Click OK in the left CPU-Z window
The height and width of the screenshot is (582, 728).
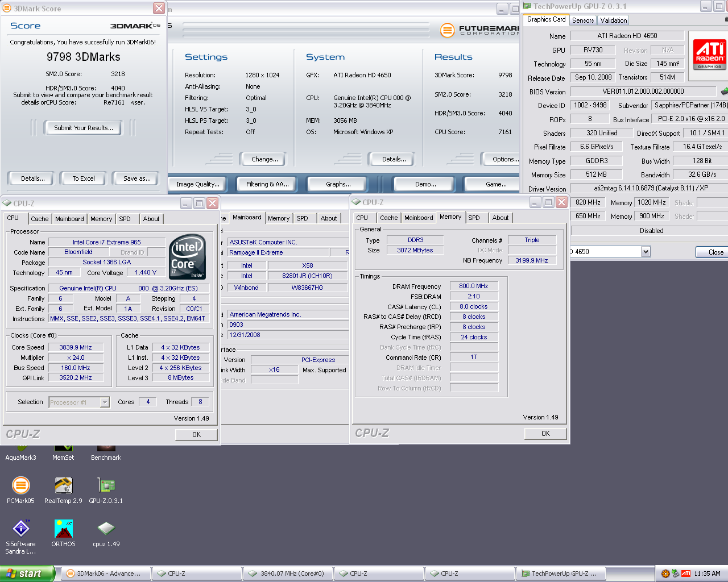pos(196,434)
